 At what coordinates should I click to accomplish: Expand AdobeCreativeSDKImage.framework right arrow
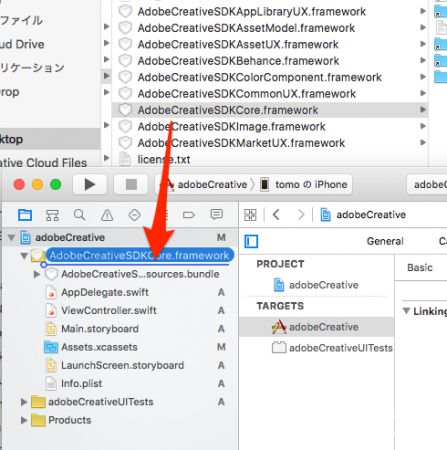tap(423, 126)
